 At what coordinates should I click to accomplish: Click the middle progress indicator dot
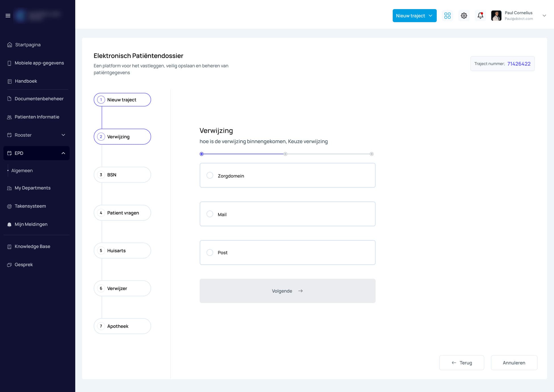[285, 154]
